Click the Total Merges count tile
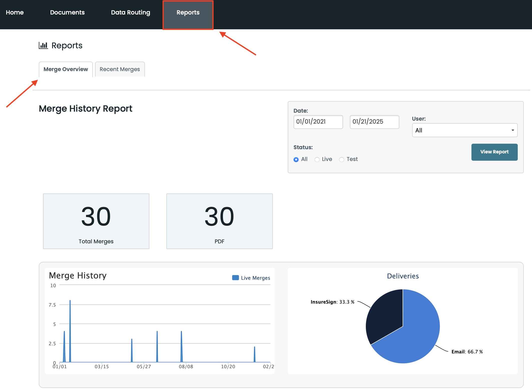The width and height of the screenshot is (532, 392). [x=96, y=221]
